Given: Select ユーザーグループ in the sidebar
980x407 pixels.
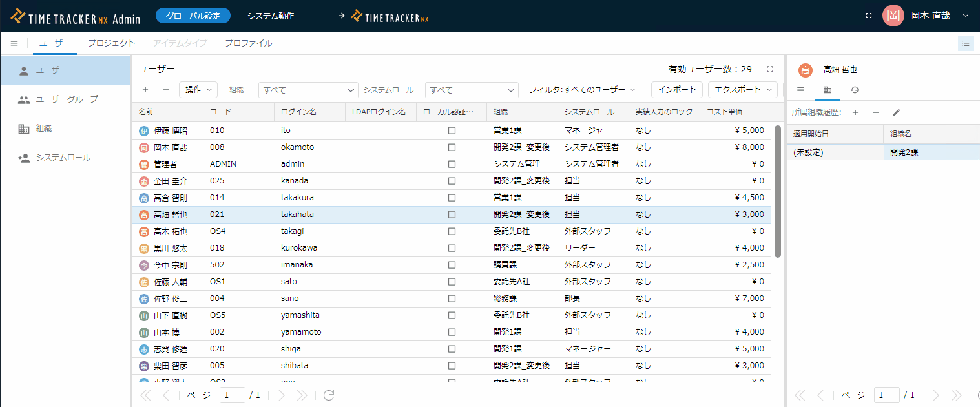Looking at the screenshot, I should (67, 99).
